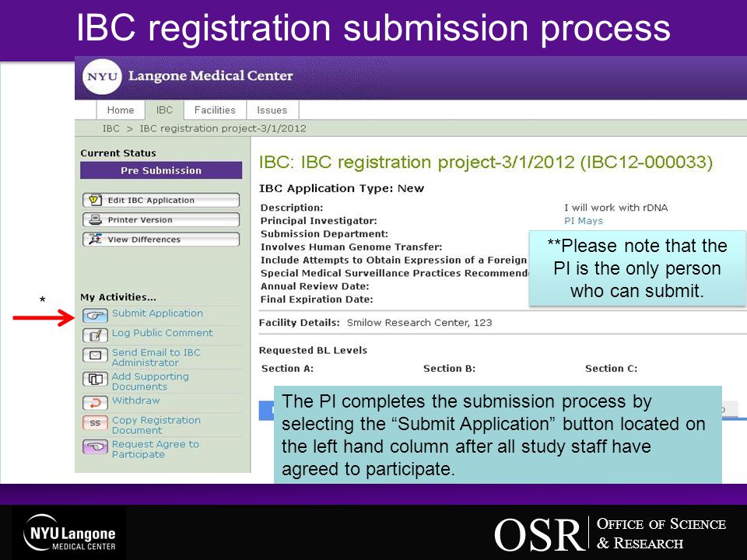Click the Langone Medical Center header text
This screenshot has height=560, width=747.
[x=211, y=75]
